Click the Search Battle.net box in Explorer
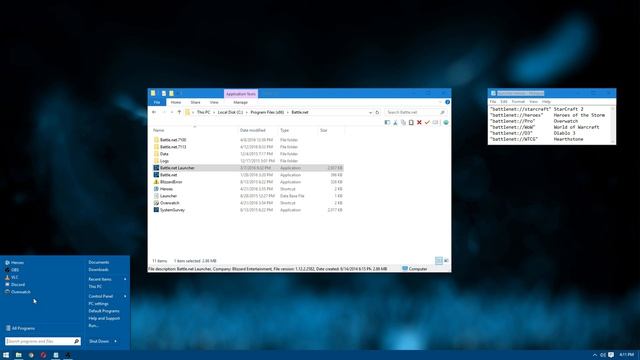 [x=416, y=112]
